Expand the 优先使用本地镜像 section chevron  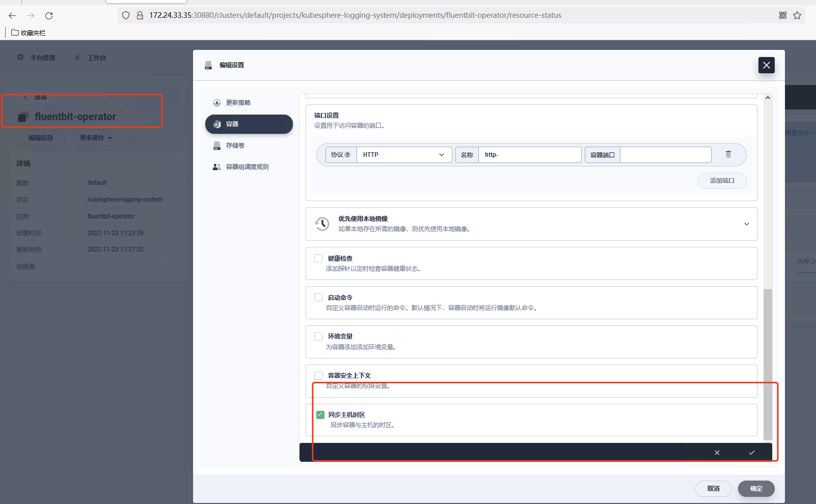pyautogui.click(x=746, y=224)
